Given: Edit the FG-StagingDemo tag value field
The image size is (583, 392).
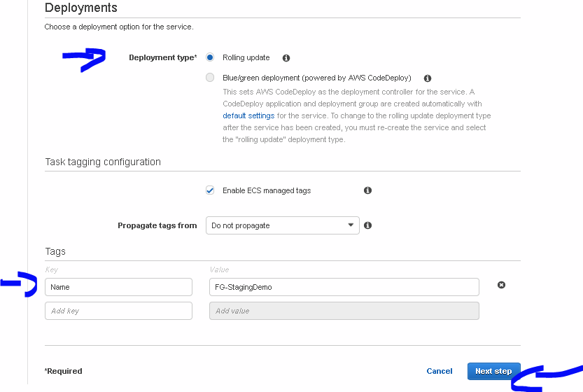Looking at the screenshot, I should [x=344, y=287].
